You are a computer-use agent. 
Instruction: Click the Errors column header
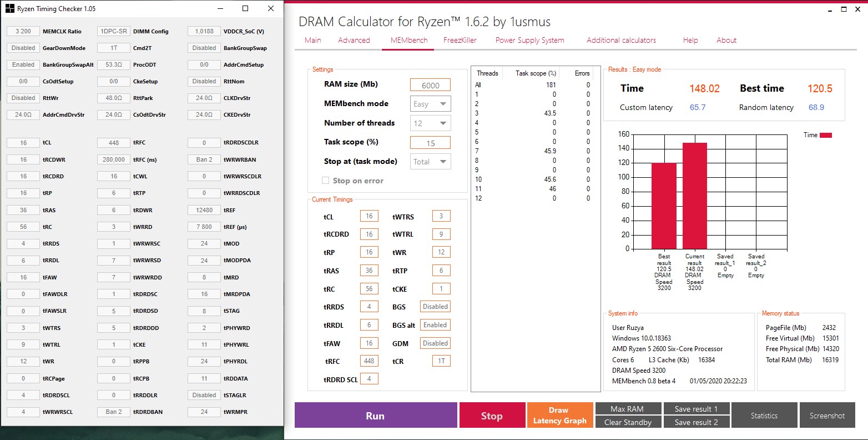coord(582,73)
